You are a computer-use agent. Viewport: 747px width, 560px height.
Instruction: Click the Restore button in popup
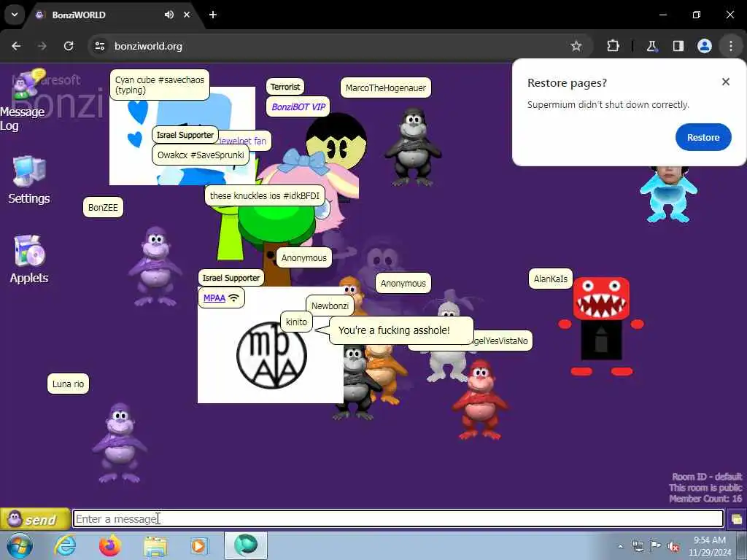click(703, 137)
